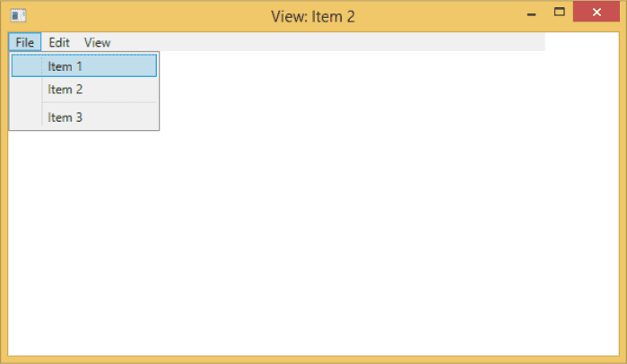The height and width of the screenshot is (364, 627).
Task: Select Item 1 in File menu
Action: pos(84,66)
